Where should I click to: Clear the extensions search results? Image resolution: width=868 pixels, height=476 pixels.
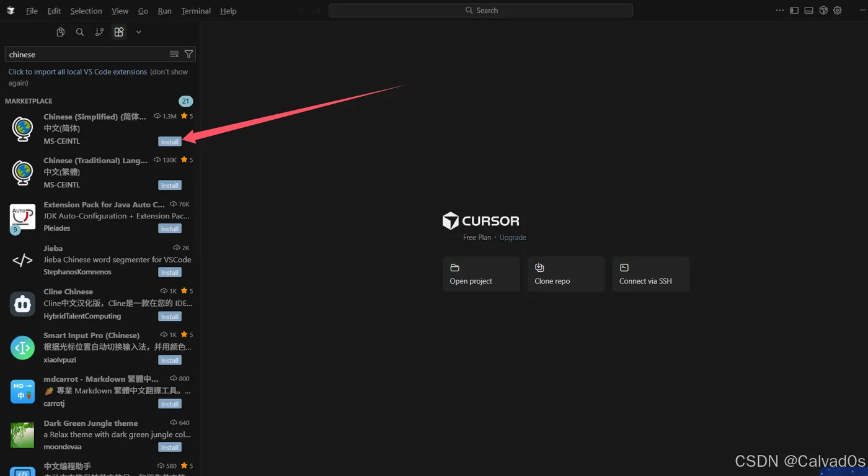coord(174,54)
